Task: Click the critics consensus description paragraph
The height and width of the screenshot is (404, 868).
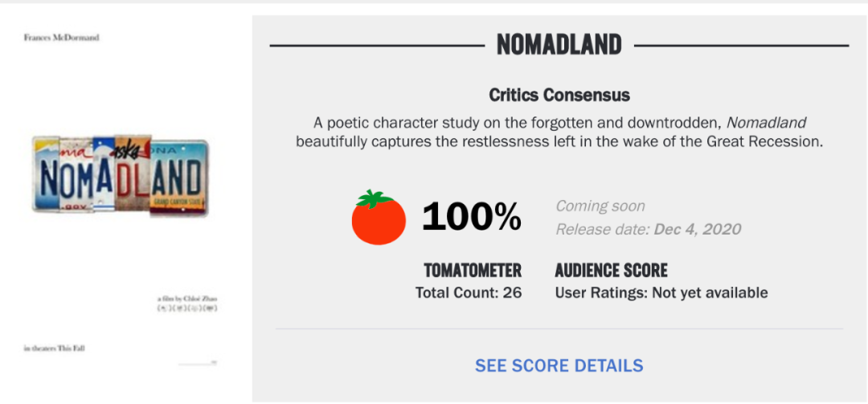Action: click(559, 132)
